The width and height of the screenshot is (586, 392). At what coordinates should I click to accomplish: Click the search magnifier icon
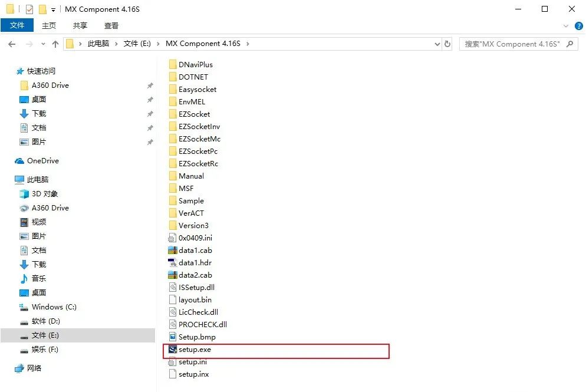coord(568,44)
